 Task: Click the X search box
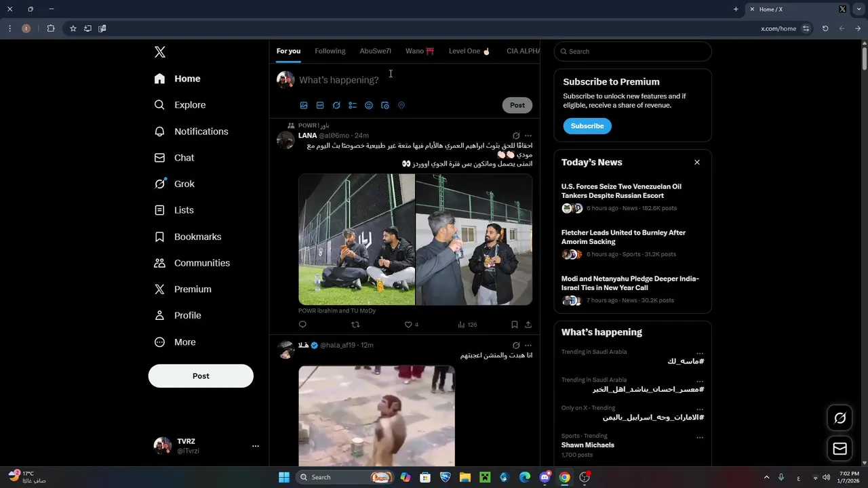[633, 52]
